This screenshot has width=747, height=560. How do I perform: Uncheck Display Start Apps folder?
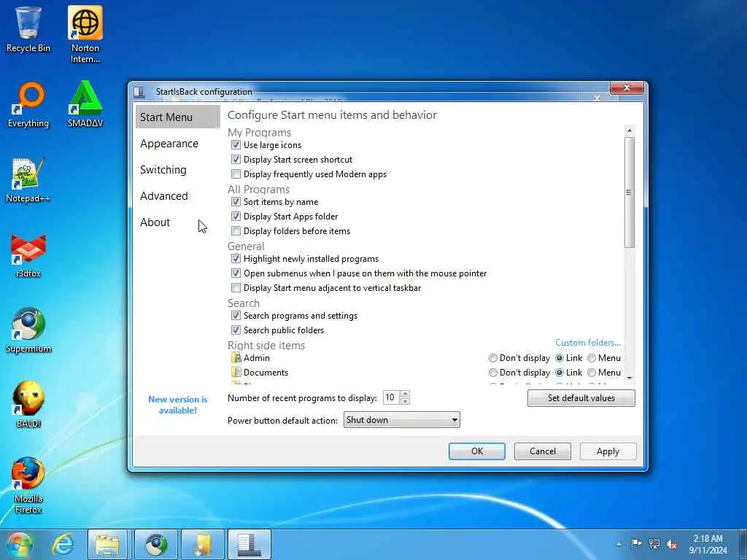236,217
